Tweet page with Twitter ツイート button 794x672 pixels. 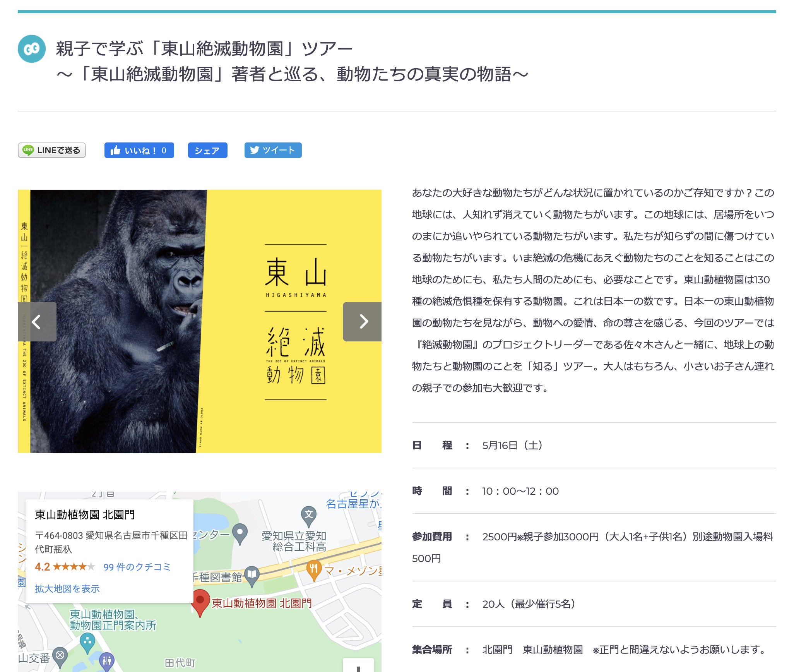tap(273, 150)
